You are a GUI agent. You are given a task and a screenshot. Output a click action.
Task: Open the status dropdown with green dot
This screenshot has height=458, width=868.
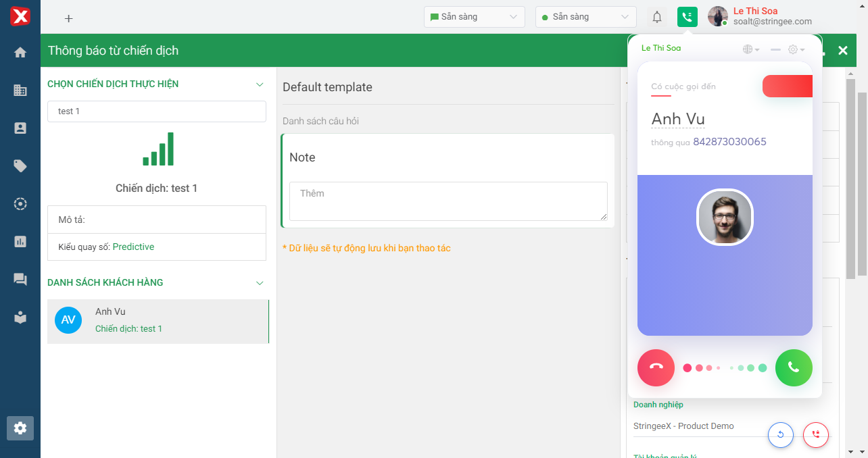pyautogui.click(x=585, y=17)
